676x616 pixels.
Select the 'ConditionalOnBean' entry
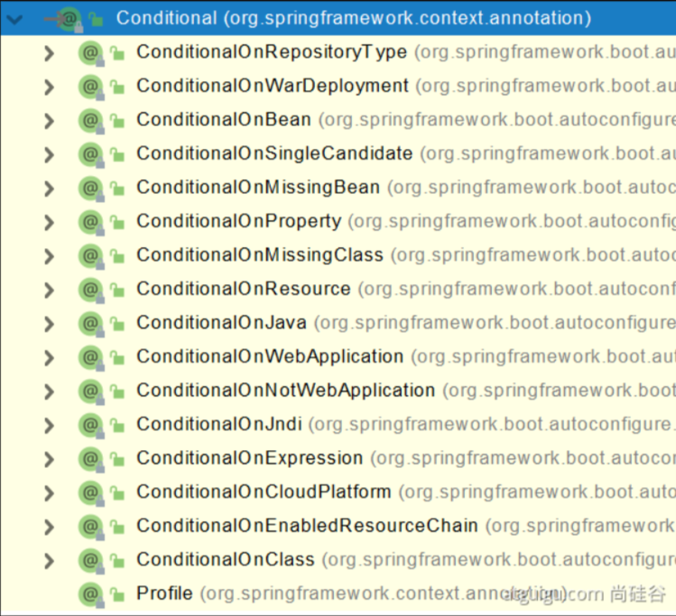(x=224, y=119)
